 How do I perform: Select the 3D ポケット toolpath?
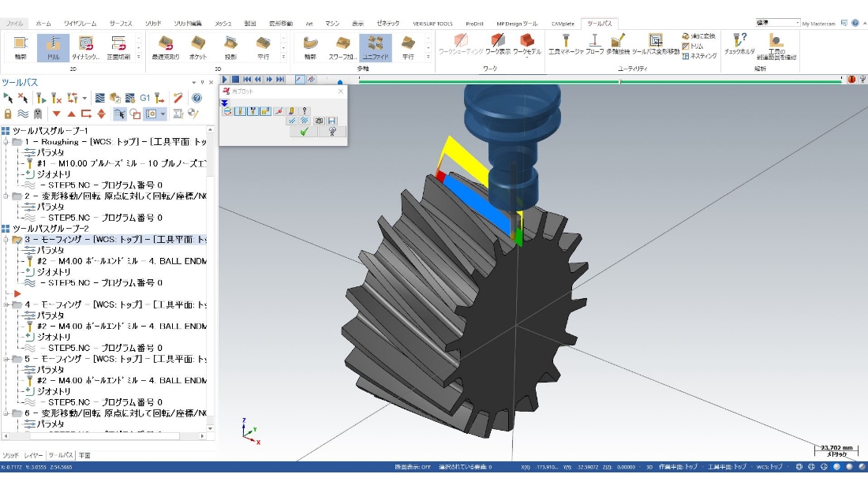[x=197, y=47]
